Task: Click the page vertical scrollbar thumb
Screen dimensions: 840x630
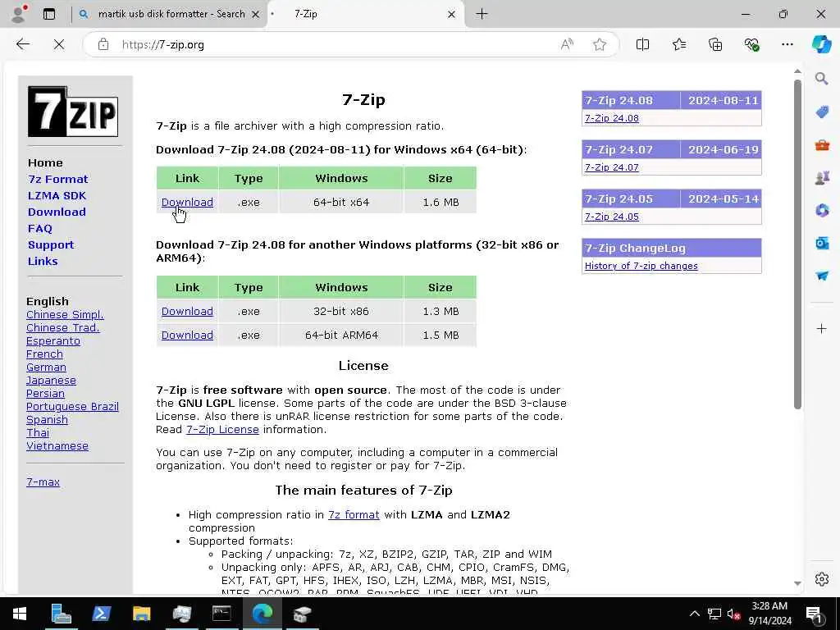Action: (797, 244)
